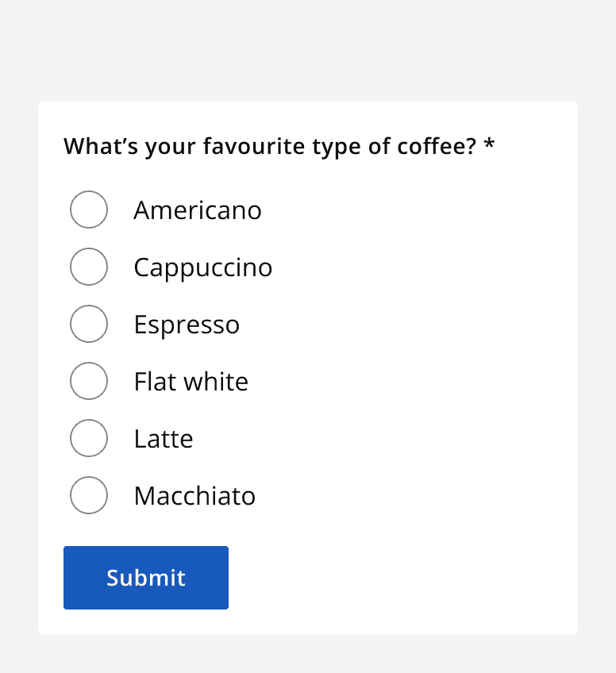616x673 pixels.
Task: Click the Latte option label
Action: click(x=164, y=438)
